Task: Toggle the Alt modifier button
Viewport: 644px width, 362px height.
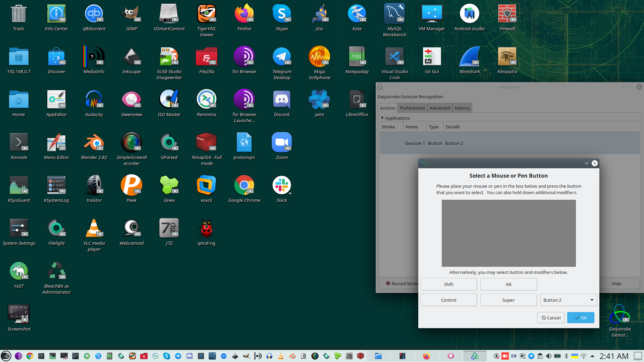Action: pyautogui.click(x=508, y=284)
